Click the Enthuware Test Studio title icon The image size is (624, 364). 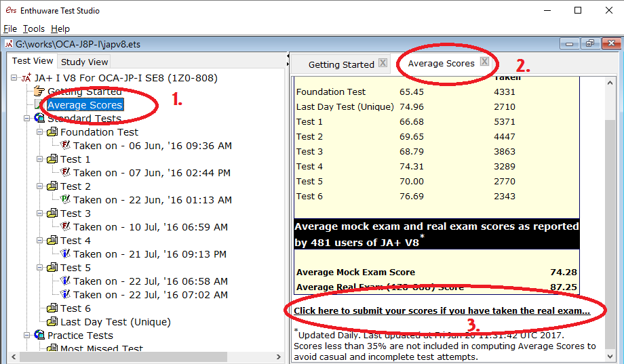click(11, 10)
